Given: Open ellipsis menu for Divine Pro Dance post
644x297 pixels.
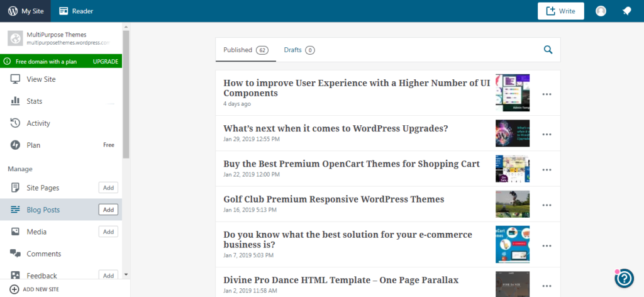Looking at the screenshot, I should [547, 286].
